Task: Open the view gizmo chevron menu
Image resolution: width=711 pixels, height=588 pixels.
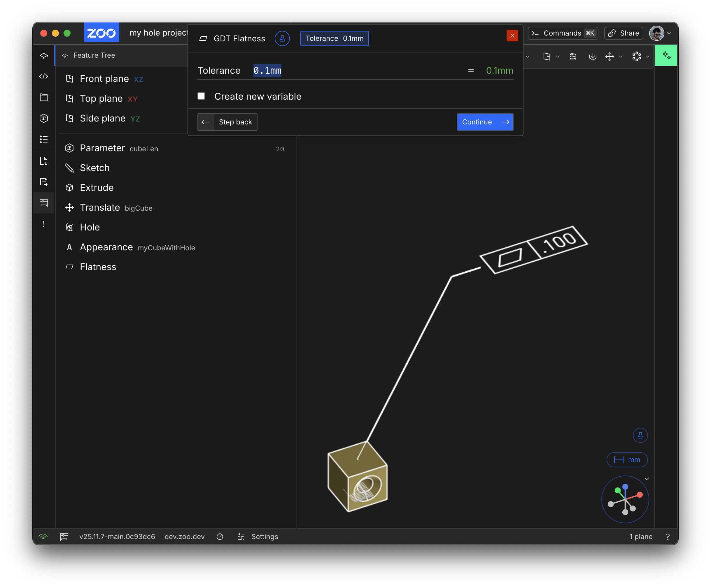Action: [x=647, y=479]
